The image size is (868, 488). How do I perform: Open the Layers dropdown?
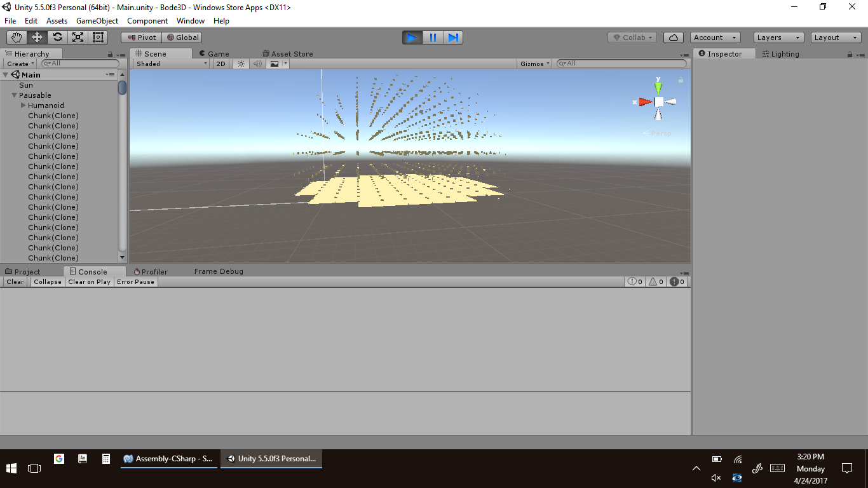point(778,37)
